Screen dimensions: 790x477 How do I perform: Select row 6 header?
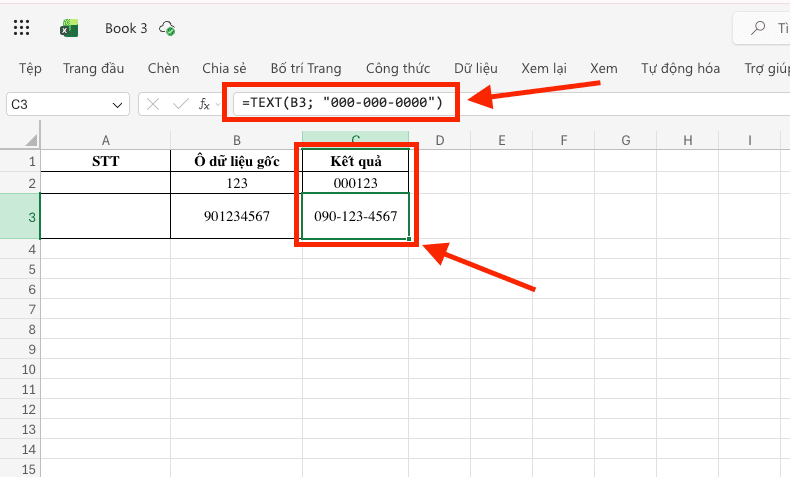coord(20,289)
